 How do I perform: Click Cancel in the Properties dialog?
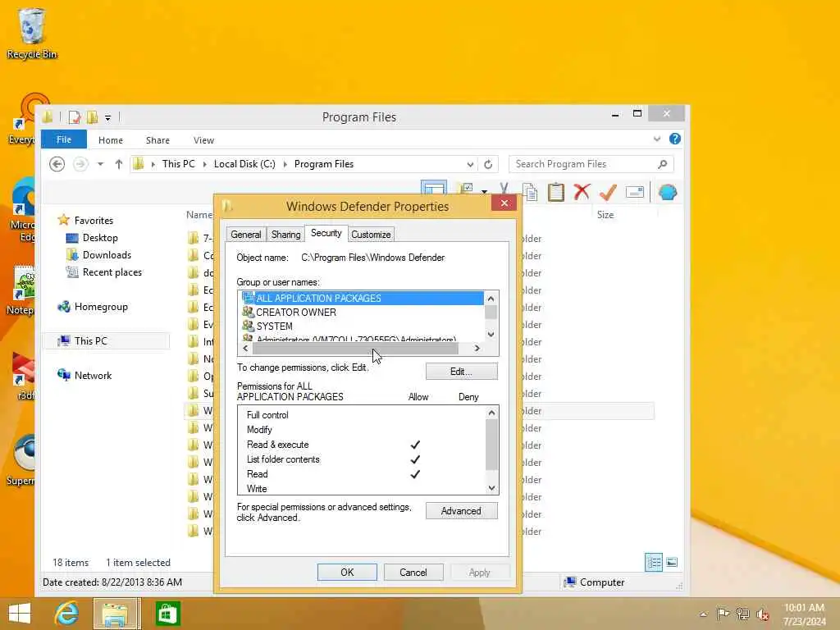413,572
